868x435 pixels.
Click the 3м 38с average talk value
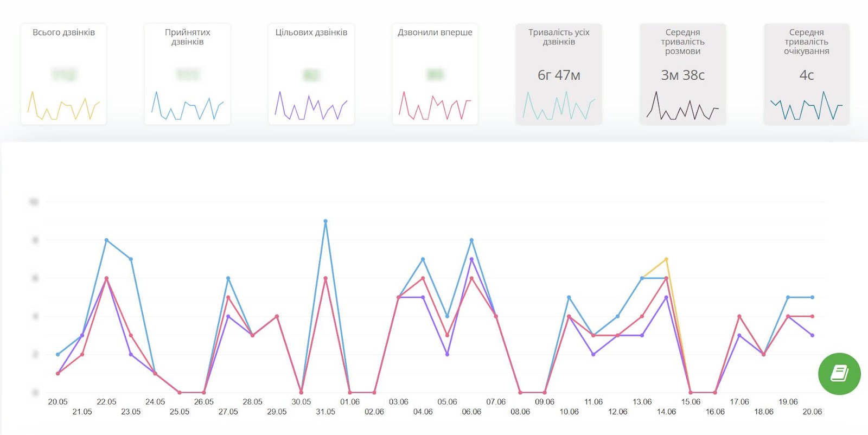click(682, 75)
